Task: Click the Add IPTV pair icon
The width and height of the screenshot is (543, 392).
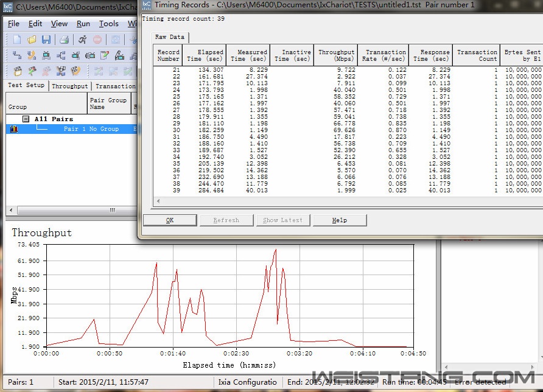Action: pyautogui.click(x=90, y=55)
